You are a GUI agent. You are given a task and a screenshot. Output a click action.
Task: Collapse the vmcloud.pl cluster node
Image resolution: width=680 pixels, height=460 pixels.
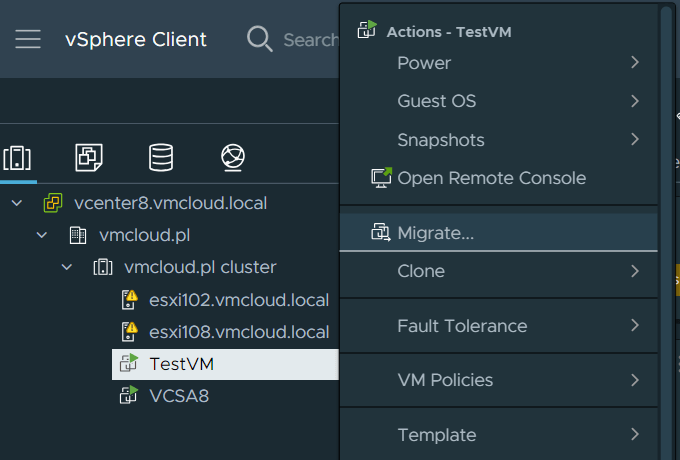pos(67,267)
